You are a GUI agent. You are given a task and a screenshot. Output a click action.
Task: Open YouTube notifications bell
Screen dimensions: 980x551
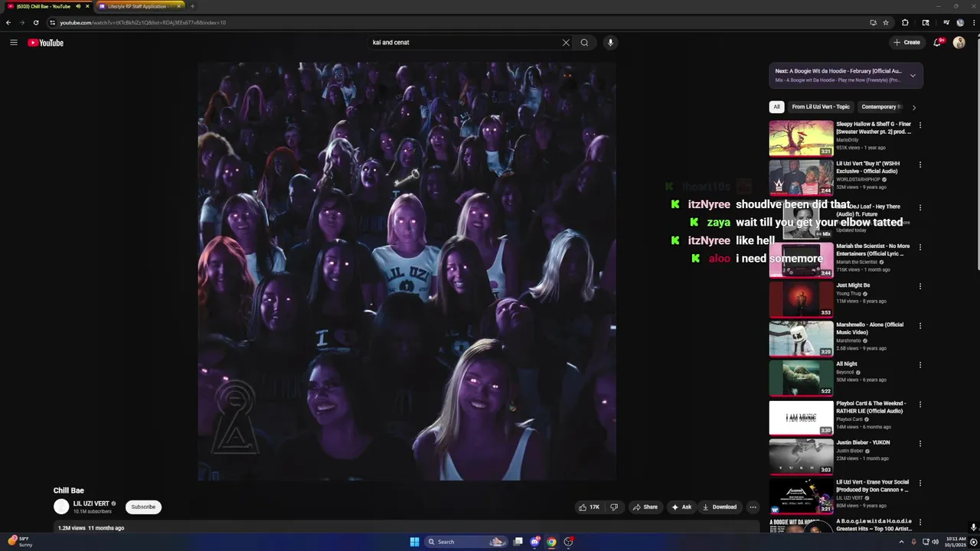(x=937, y=43)
